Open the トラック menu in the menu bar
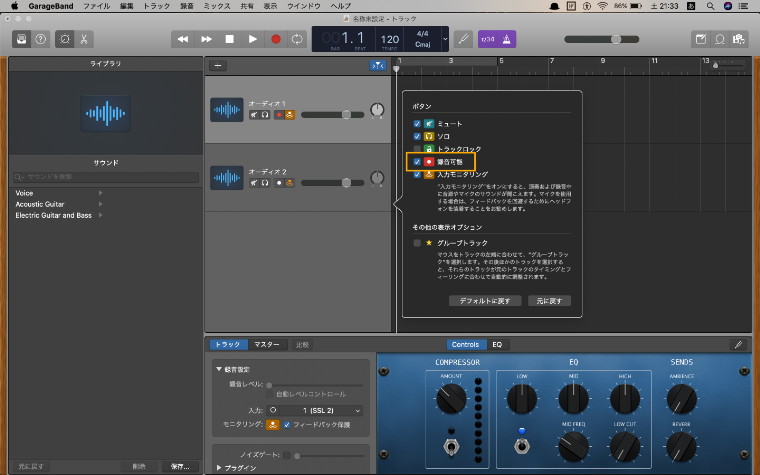This screenshot has width=760, height=475. [x=157, y=6]
